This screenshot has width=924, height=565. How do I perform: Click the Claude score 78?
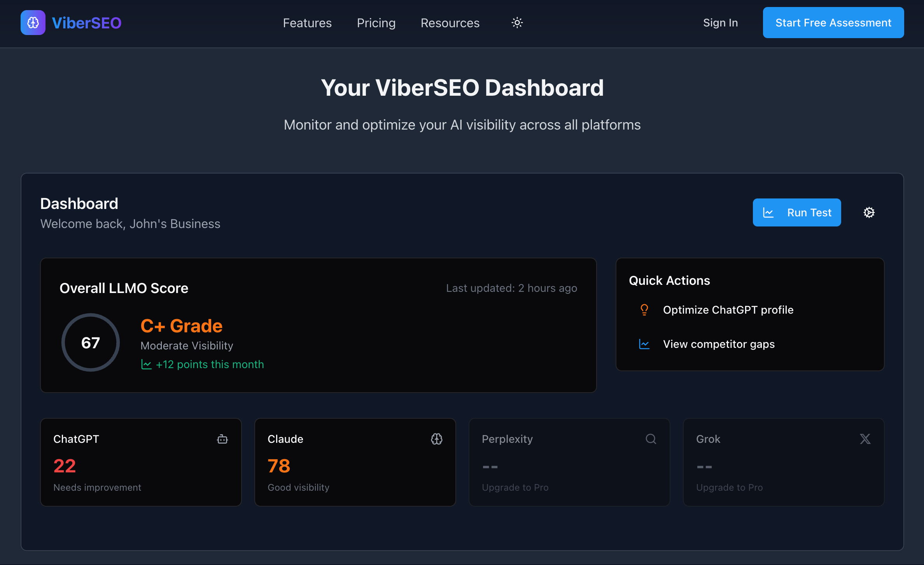point(279,466)
